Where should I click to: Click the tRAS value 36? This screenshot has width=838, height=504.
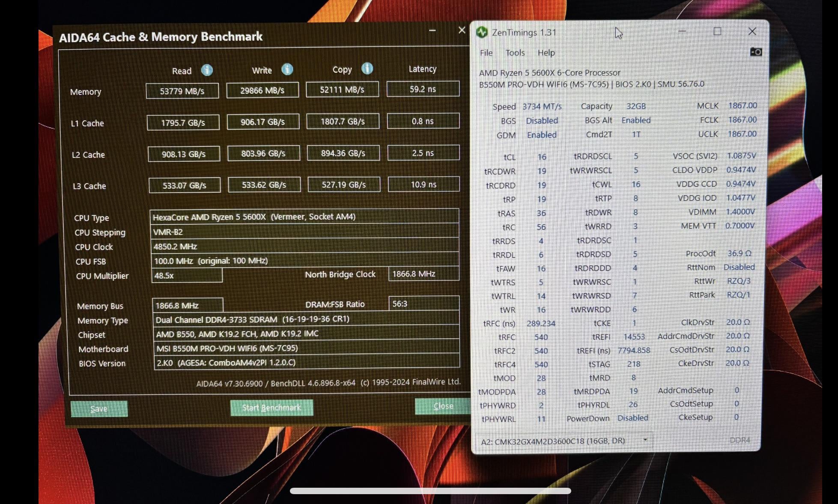541,213
